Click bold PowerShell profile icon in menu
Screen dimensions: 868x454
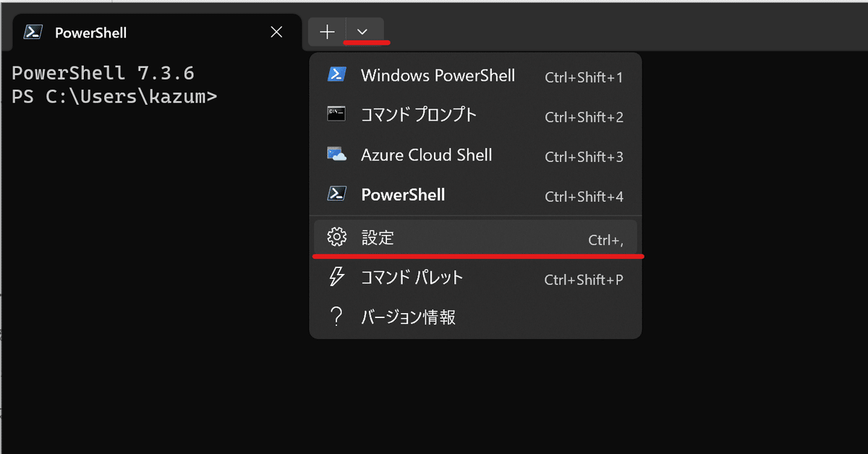336,194
